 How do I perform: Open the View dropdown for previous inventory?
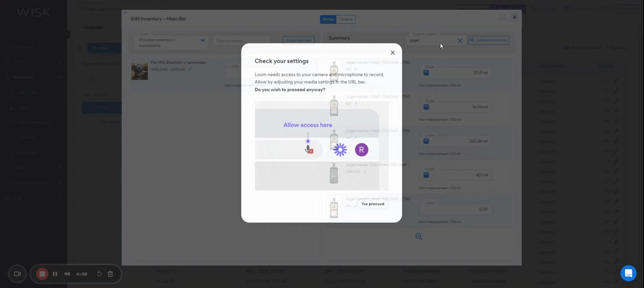point(171,42)
